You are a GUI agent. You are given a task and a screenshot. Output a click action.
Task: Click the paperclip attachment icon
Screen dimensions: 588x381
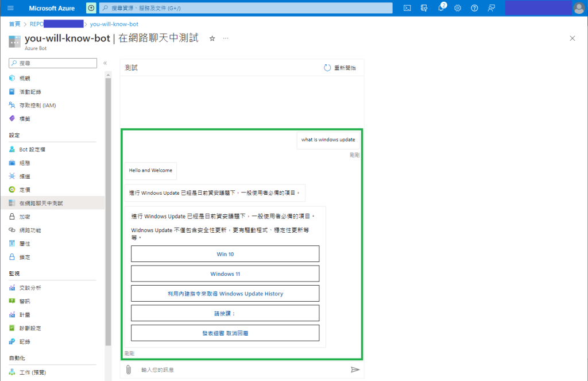[x=129, y=370]
